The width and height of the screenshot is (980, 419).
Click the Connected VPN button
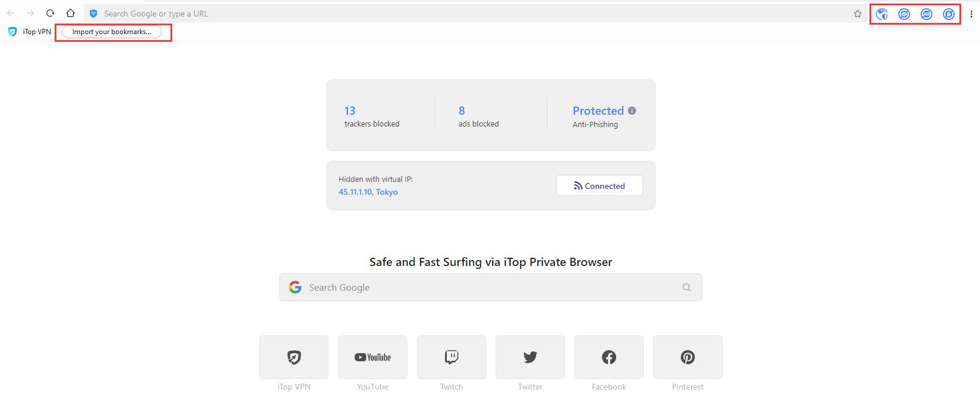600,185
